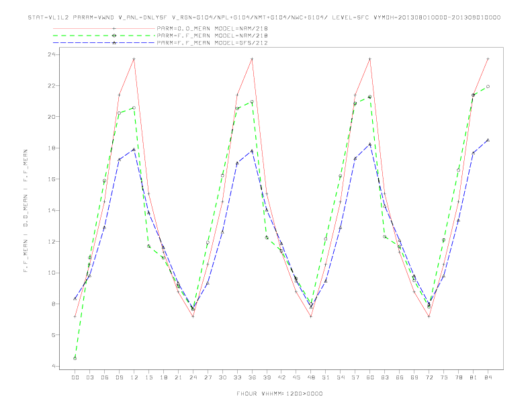532x411 pixels.
Task: Click x-axis forecast hour label 21
Action: (x=178, y=377)
